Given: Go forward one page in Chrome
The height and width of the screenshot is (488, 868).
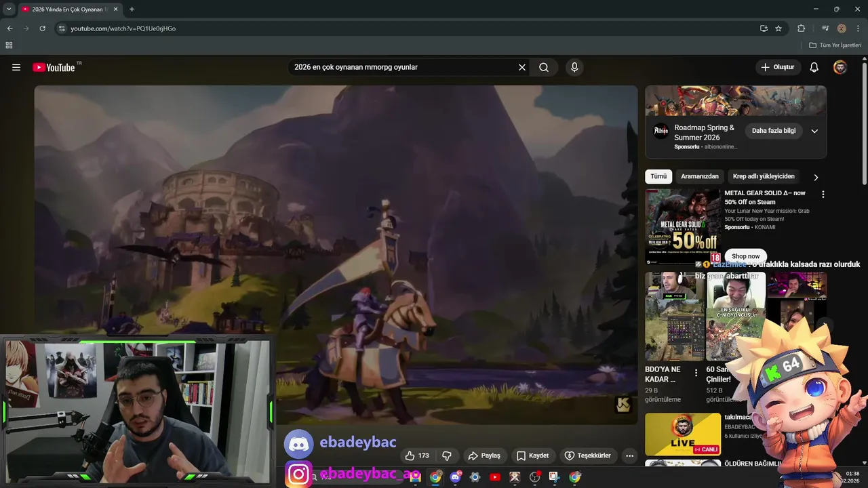Looking at the screenshot, I should point(26,28).
